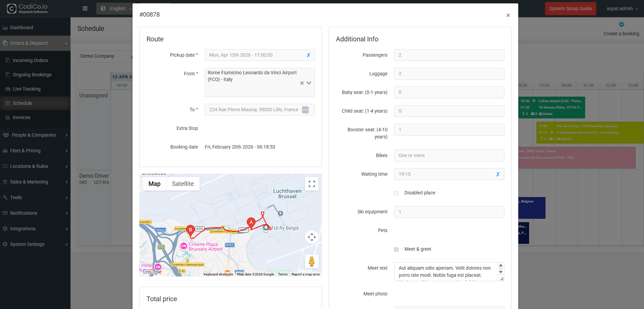Clear the pickup date with the X icon
644x309 pixels.
pyautogui.click(x=308, y=55)
